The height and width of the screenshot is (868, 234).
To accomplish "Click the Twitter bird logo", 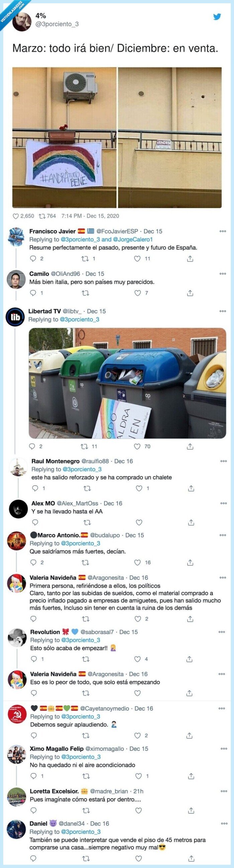I will 217,17.
